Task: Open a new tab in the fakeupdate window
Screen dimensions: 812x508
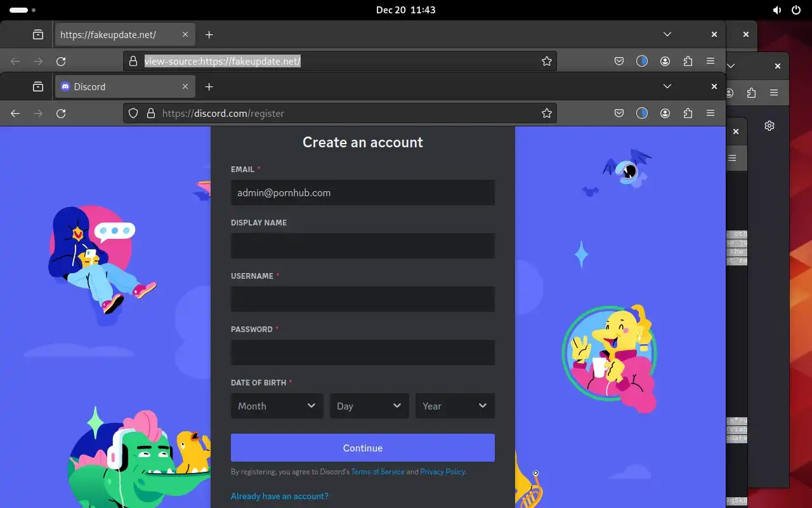Action: coord(209,34)
